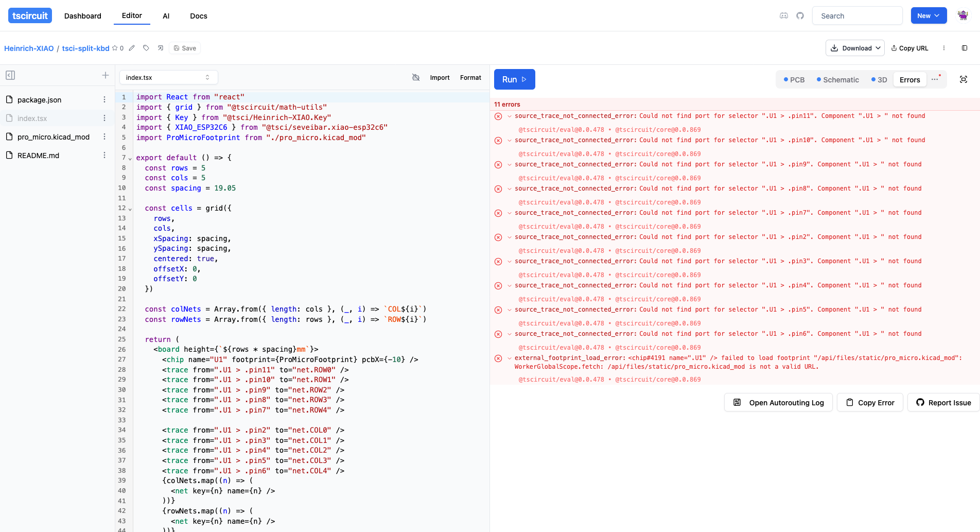980x532 pixels.
Task: Click the Report Issue button
Action: pos(943,402)
